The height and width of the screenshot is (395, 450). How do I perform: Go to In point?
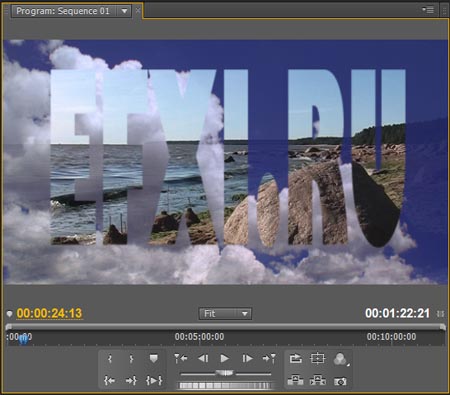pyautogui.click(x=110, y=380)
